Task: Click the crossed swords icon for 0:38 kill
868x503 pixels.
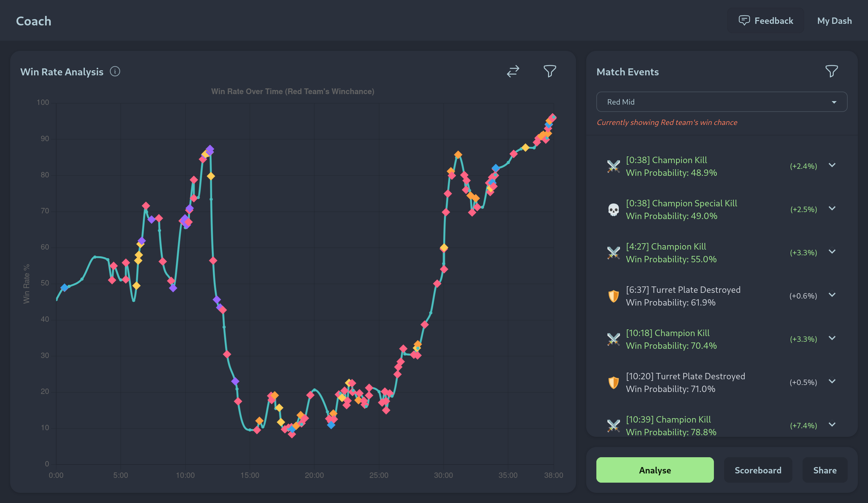Action: click(613, 166)
